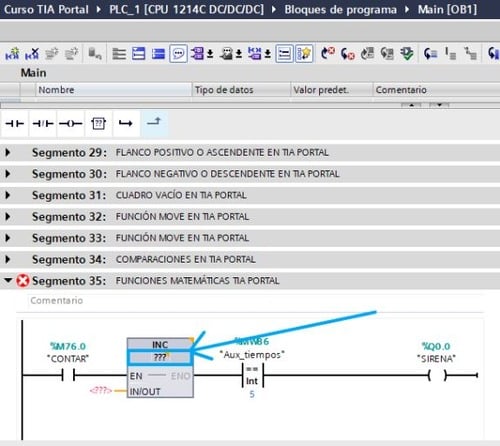Click the Insert network toolbar icon
This screenshot has height=446, width=500.
click(12, 53)
